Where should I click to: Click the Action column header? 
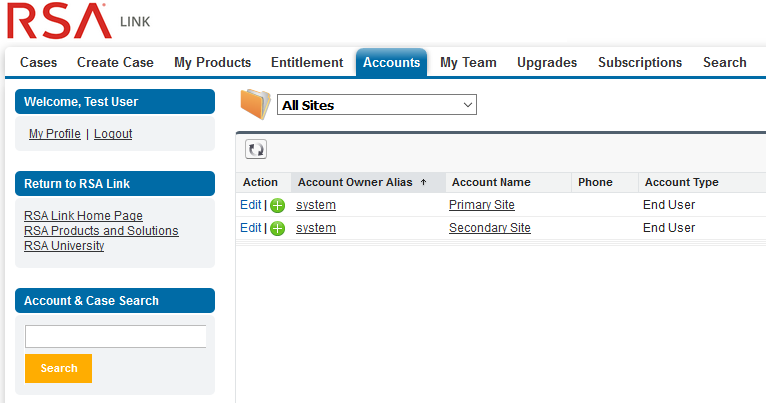pyautogui.click(x=264, y=182)
